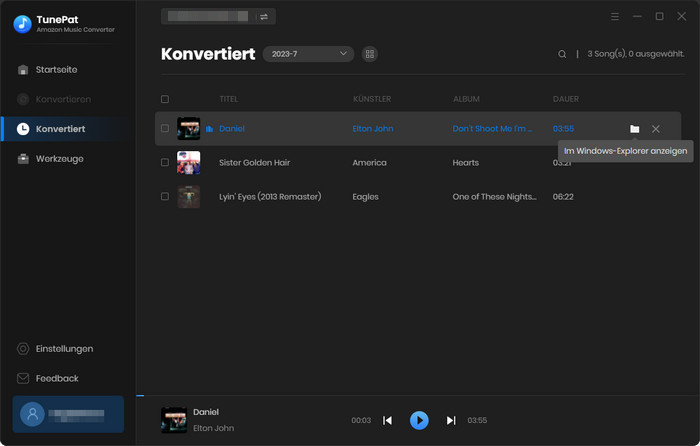
Task: Open the Startseite home page
Action: [x=56, y=70]
